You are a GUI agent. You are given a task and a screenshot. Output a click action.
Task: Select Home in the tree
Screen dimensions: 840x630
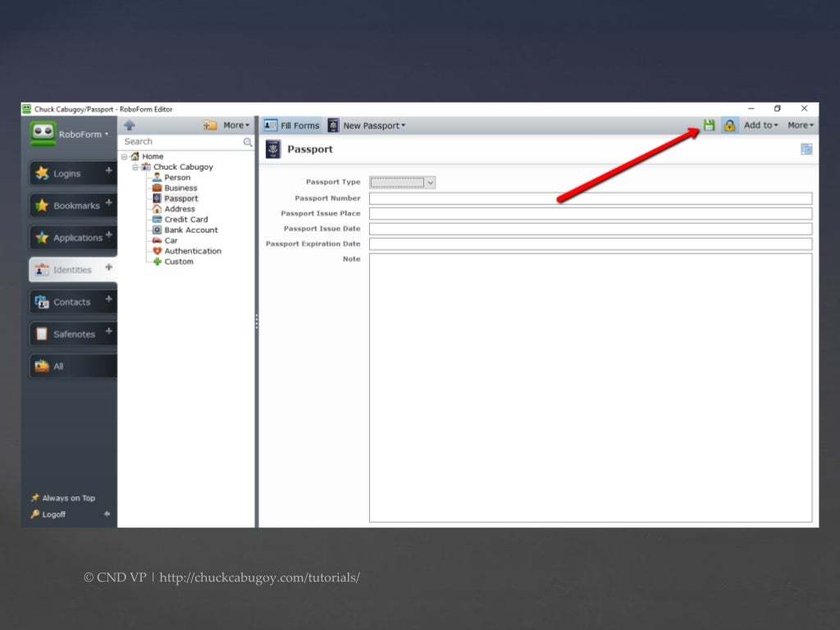click(153, 157)
